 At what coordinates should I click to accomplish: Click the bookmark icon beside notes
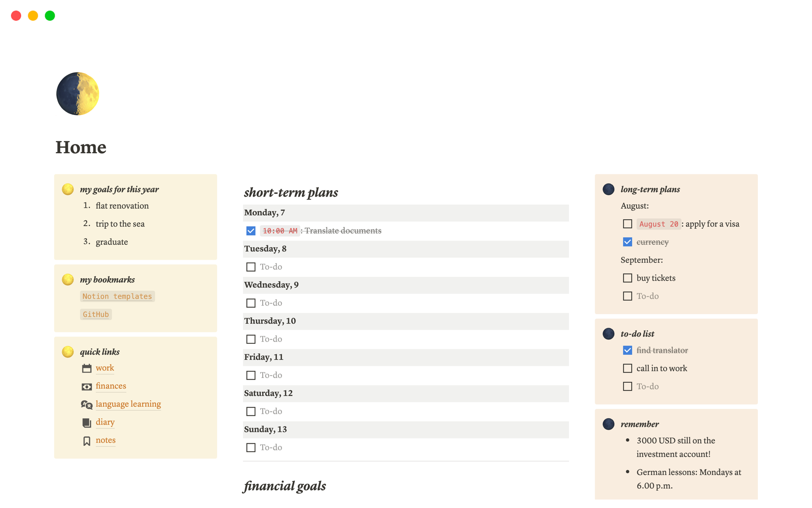point(87,441)
